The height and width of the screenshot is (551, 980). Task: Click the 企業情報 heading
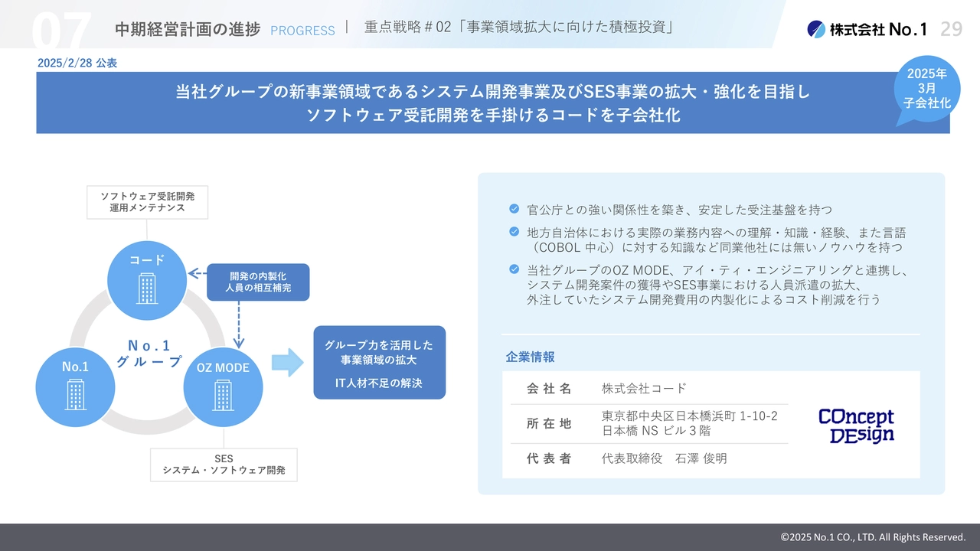pos(530,357)
